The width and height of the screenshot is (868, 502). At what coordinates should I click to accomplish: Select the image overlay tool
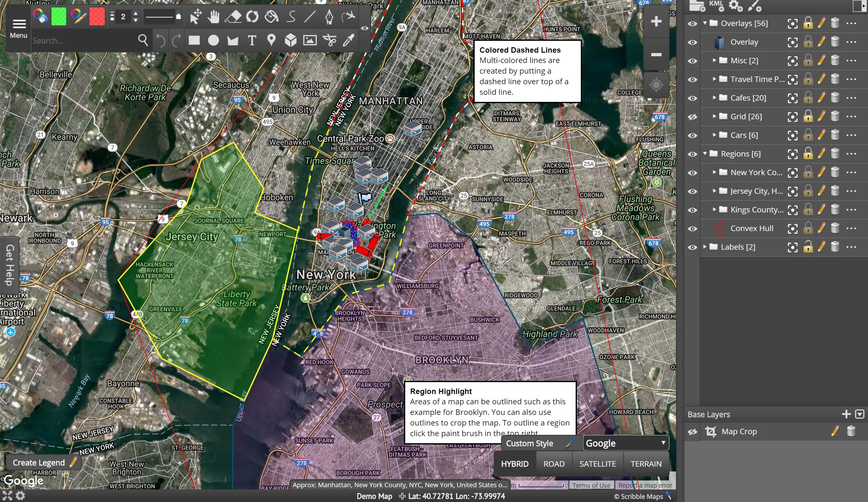(x=310, y=40)
